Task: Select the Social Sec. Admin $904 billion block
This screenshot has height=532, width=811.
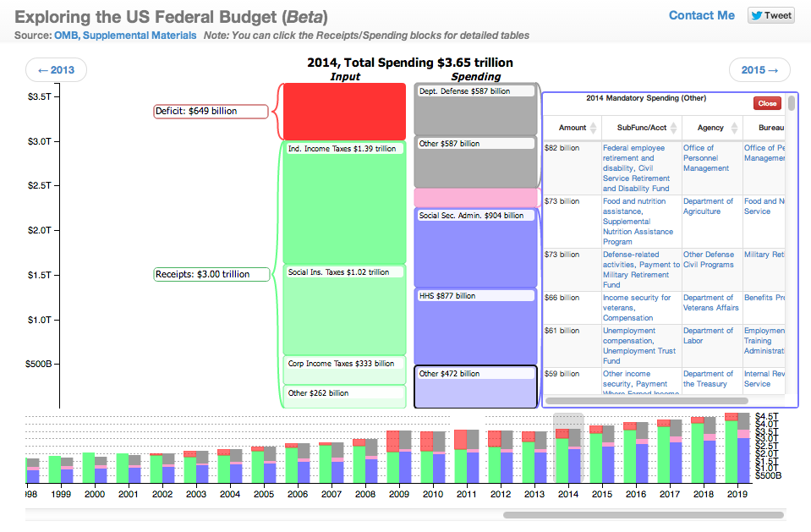Action: [x=476, y=245]
